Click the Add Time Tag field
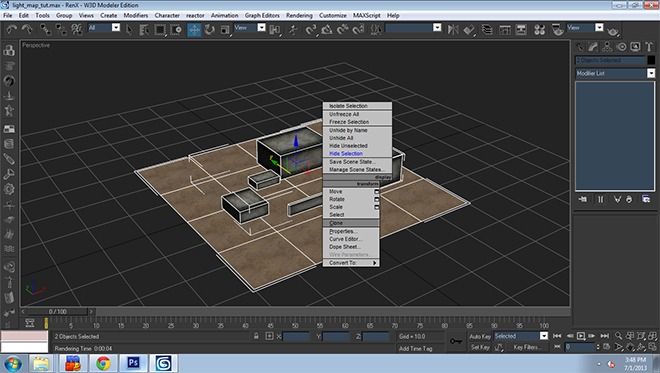 tap(416, 348)
